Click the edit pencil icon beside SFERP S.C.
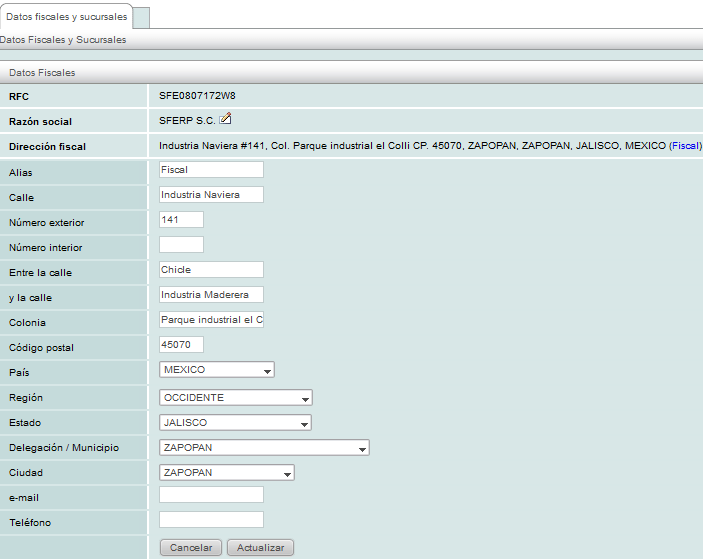The height and width of the screenshot is (559, 703). 225,120
